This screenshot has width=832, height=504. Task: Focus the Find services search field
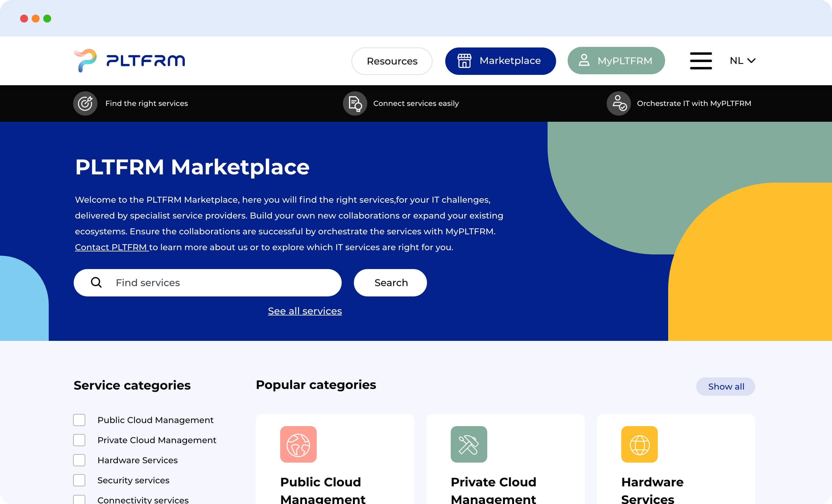207,283
